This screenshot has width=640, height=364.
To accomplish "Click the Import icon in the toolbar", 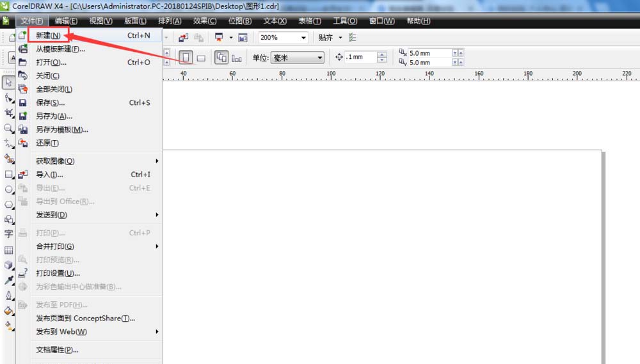I will 183,38.
